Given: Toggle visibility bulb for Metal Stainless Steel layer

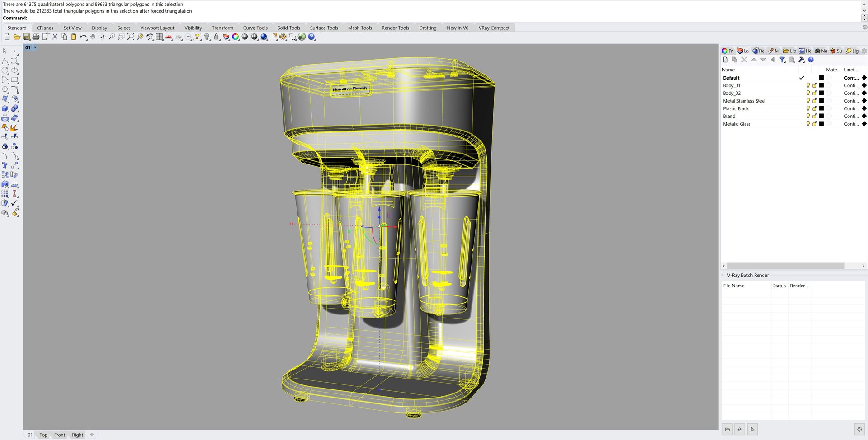Looking at the screenshot, I should pos(808,101).
